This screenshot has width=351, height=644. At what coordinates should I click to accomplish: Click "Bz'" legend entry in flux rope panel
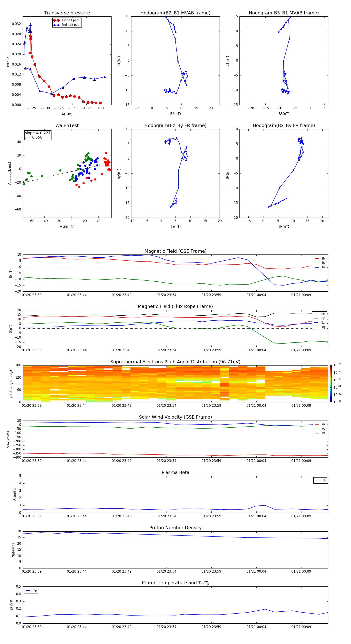coord(320,323)
